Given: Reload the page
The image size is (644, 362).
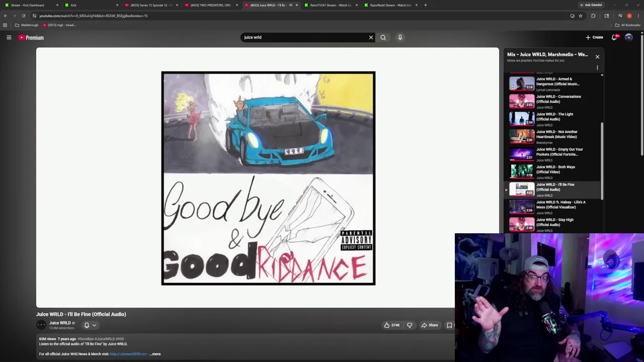Looking at the screenshot, I should (23, 16).
